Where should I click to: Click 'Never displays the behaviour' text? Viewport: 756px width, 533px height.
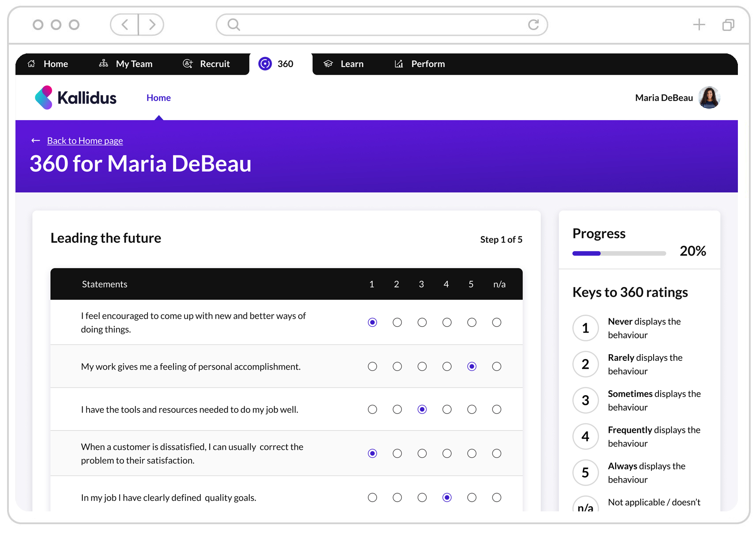[x=644, y=328]
